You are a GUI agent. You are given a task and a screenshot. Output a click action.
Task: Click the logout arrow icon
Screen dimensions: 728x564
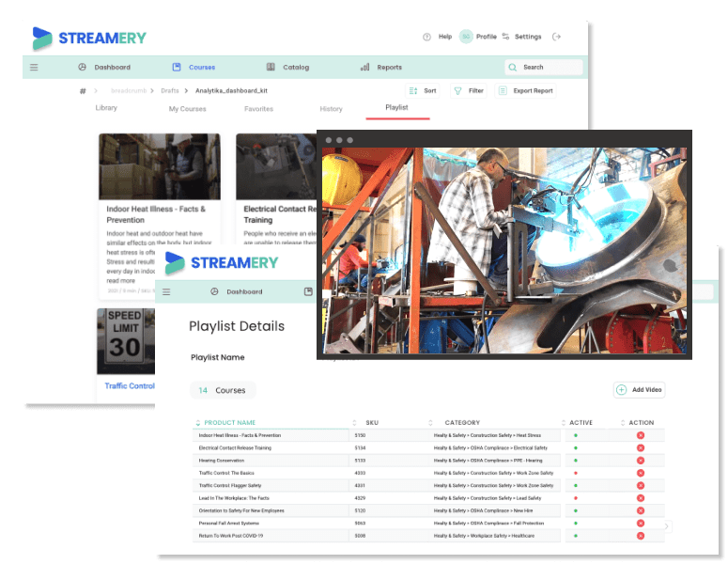pos(556,37)
